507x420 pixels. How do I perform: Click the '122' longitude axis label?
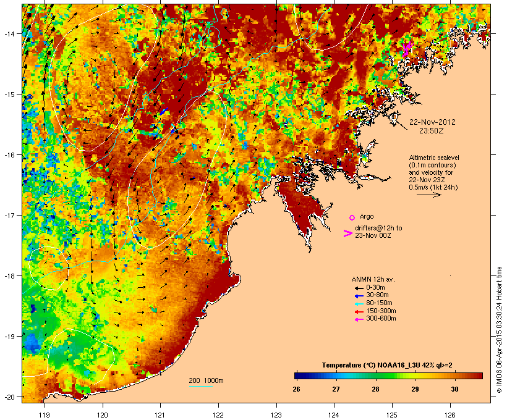pyautogui.click(x=218, y=415)
